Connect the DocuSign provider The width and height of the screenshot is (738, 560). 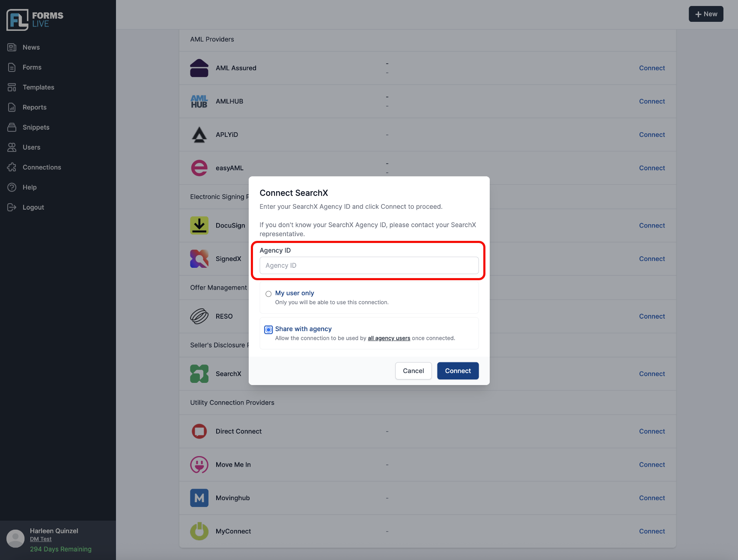coord(652,225)
